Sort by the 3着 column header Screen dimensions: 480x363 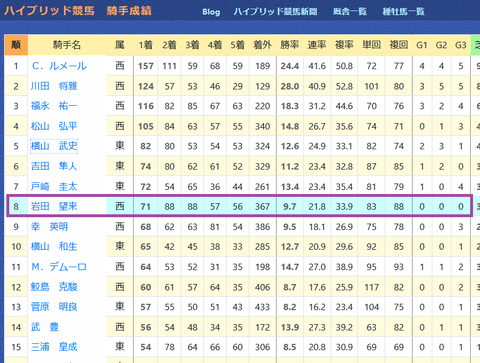[x=192, y=45]
